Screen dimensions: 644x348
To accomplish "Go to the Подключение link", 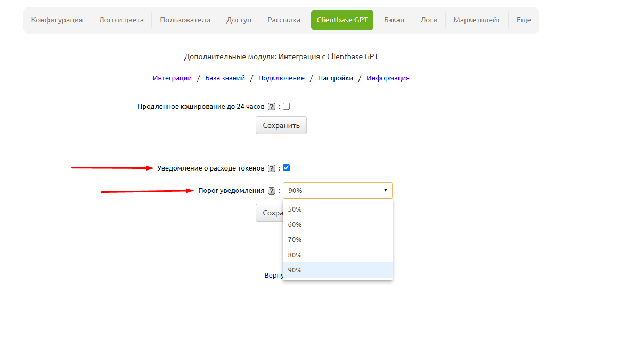I will tap(281, 78).
